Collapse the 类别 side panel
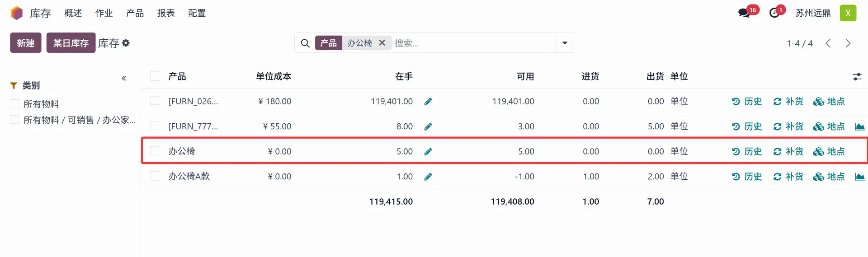The height and width of the screenshot is (257, 868). (124, 79)
